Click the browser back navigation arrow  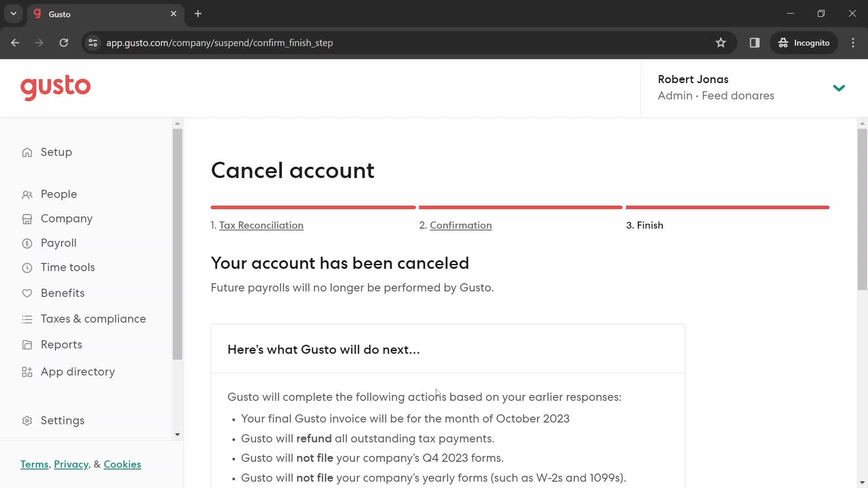14,43
